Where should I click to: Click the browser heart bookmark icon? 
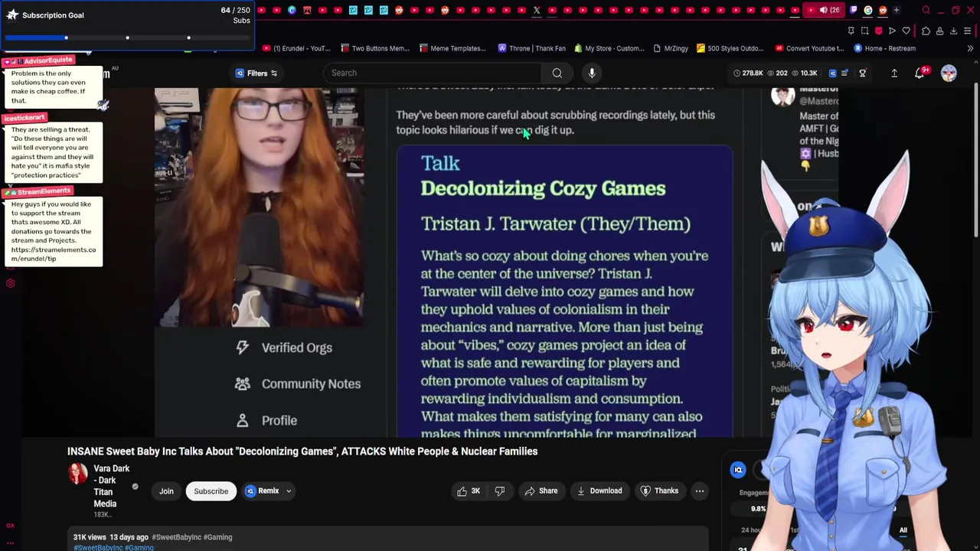click(x=906, y=31)
